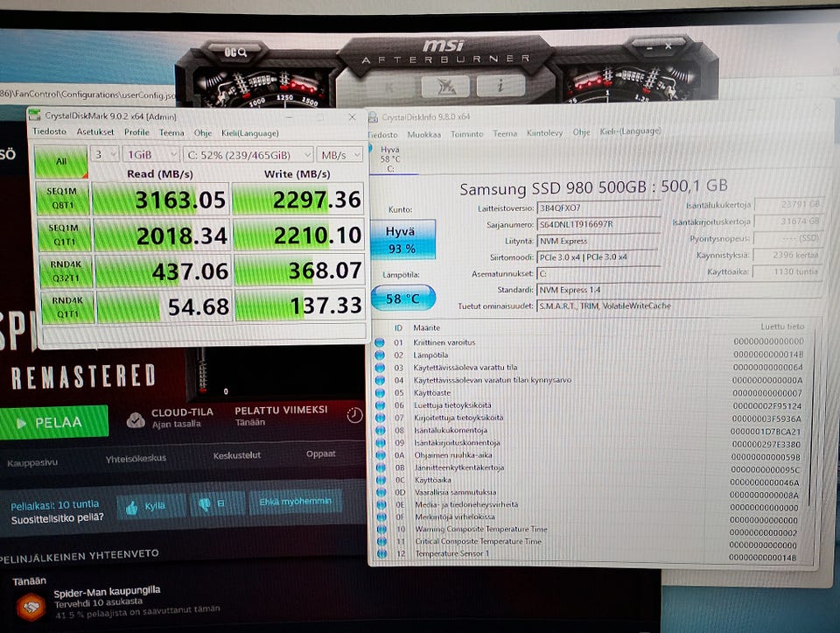840x633 pixels.
Task: Click the firmware field 3B4QFXO7
Action: point(598,208)
